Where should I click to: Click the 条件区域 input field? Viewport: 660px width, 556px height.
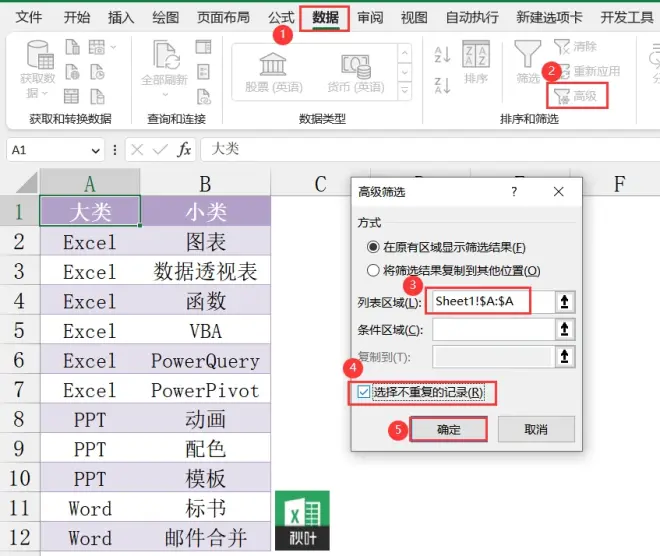493,329
